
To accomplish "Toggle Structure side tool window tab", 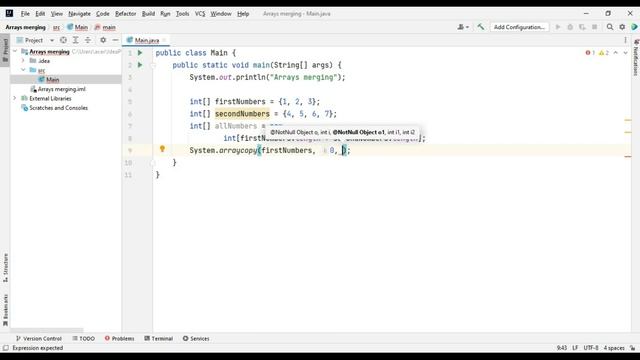I will click(5, 268).
